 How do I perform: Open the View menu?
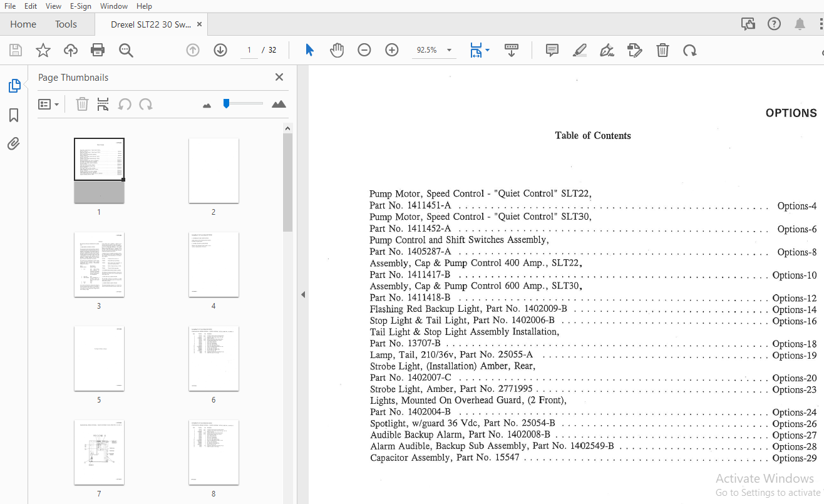53,6
